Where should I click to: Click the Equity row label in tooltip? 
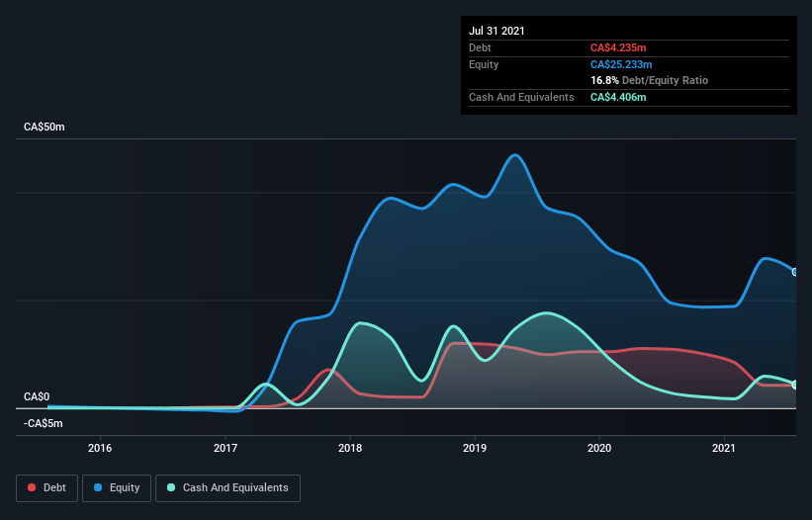(484, 64)
